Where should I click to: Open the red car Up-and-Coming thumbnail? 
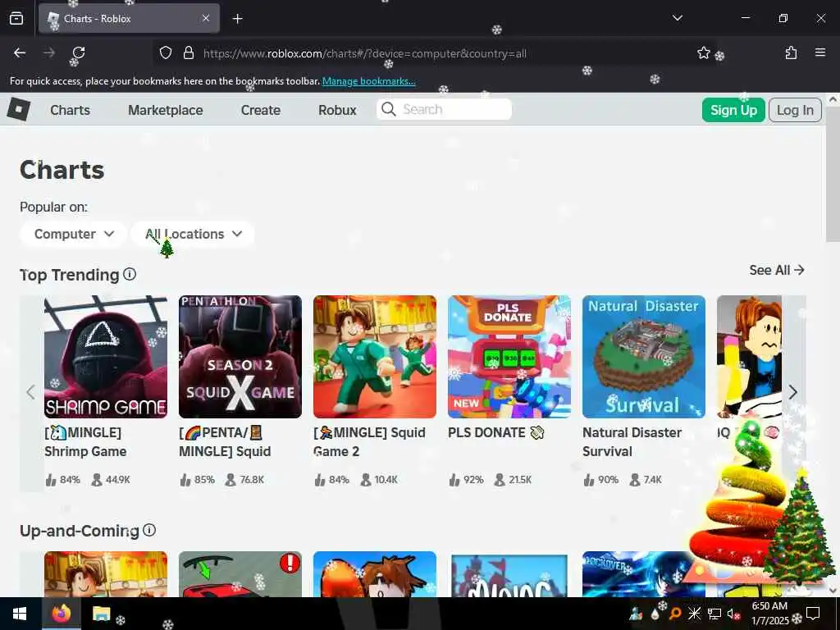tap(240, 574)
